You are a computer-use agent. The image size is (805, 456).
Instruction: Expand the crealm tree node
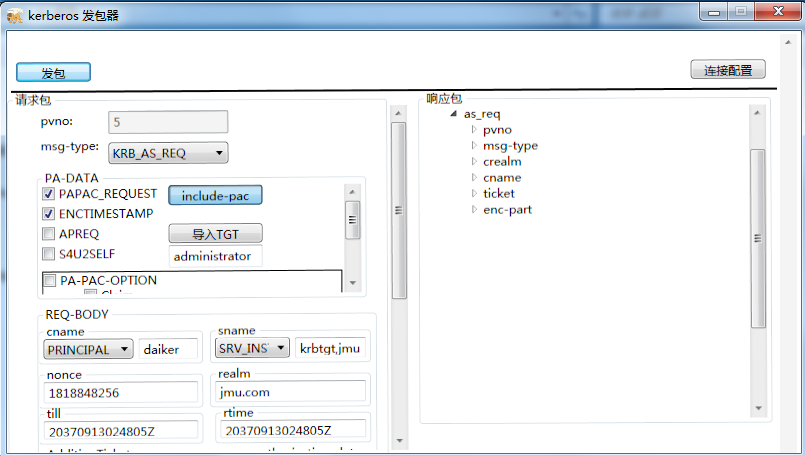click(474, 161)
